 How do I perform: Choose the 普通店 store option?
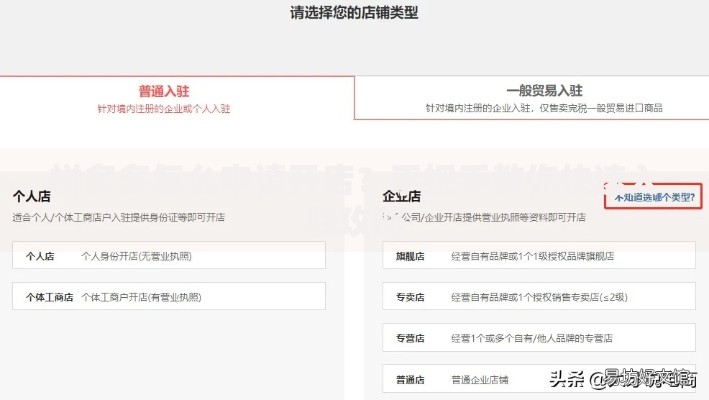tap(539, 379)
